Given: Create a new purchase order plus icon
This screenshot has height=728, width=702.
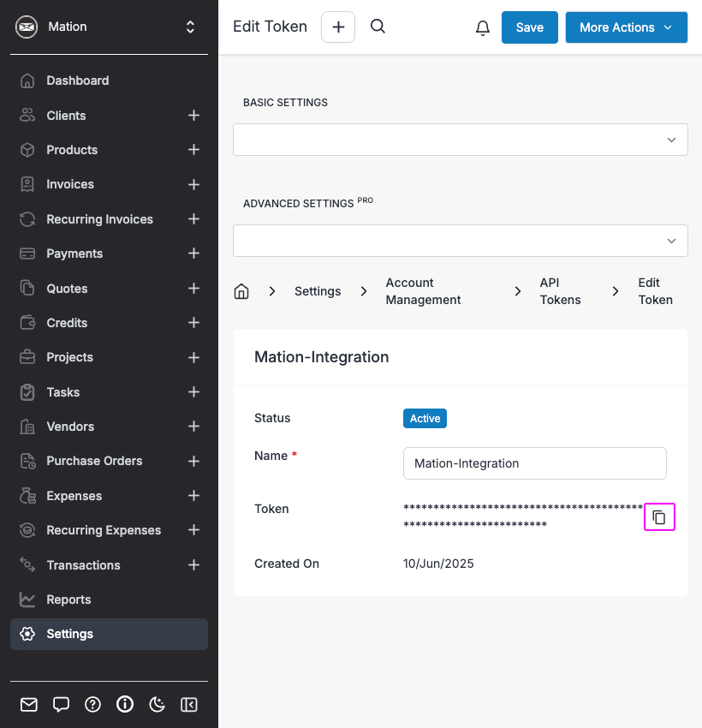Looking at the screenshot, I should click(194, 461).
